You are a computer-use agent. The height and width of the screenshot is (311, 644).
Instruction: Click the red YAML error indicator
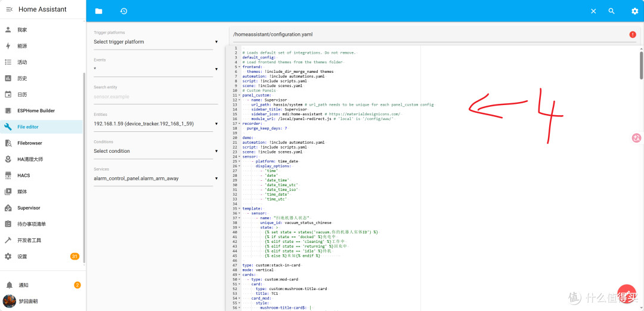pos(633,35)
